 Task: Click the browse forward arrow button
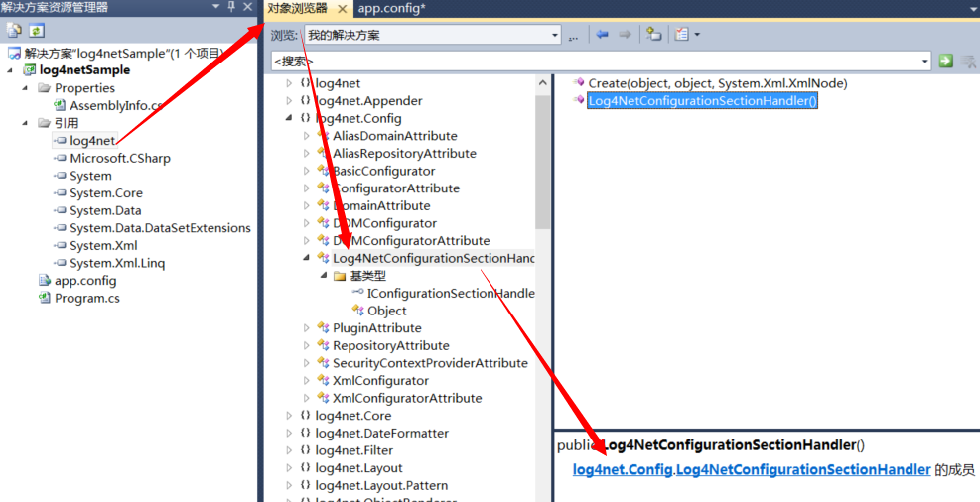[x=625, y=35]
